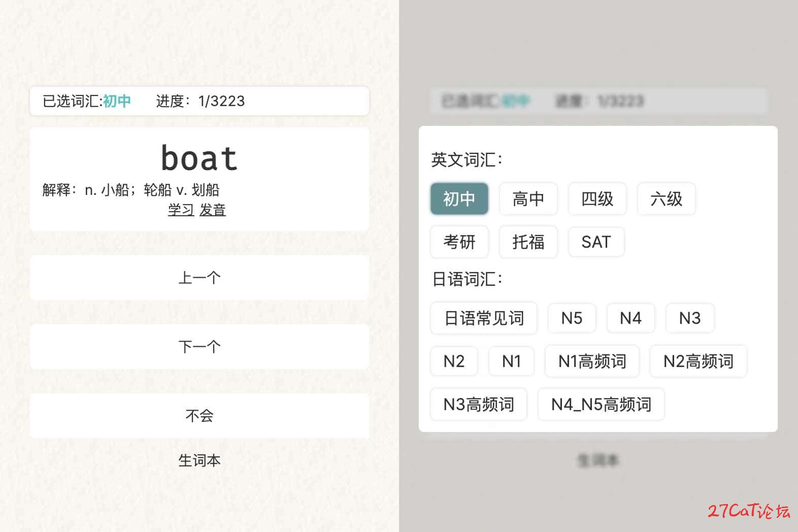
Task: Go to previous word with 上一个
Action: pyautogui.click(x=199, y=278)
